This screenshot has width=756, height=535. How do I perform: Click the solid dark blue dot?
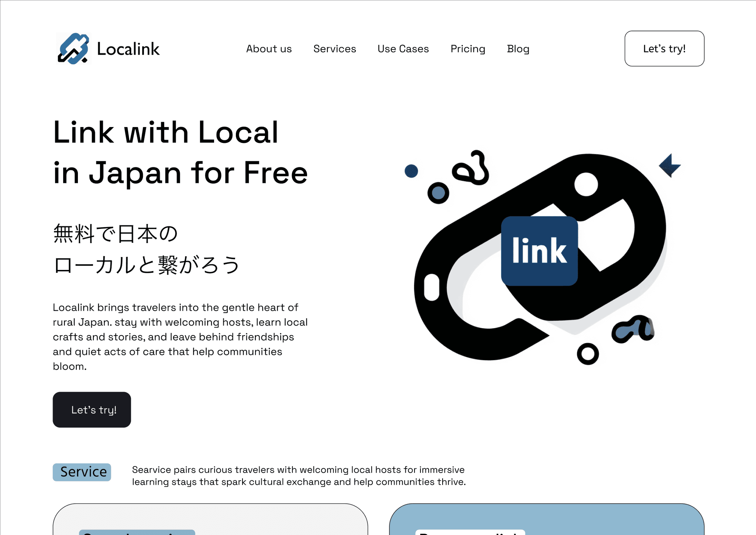tap(411, 171)
